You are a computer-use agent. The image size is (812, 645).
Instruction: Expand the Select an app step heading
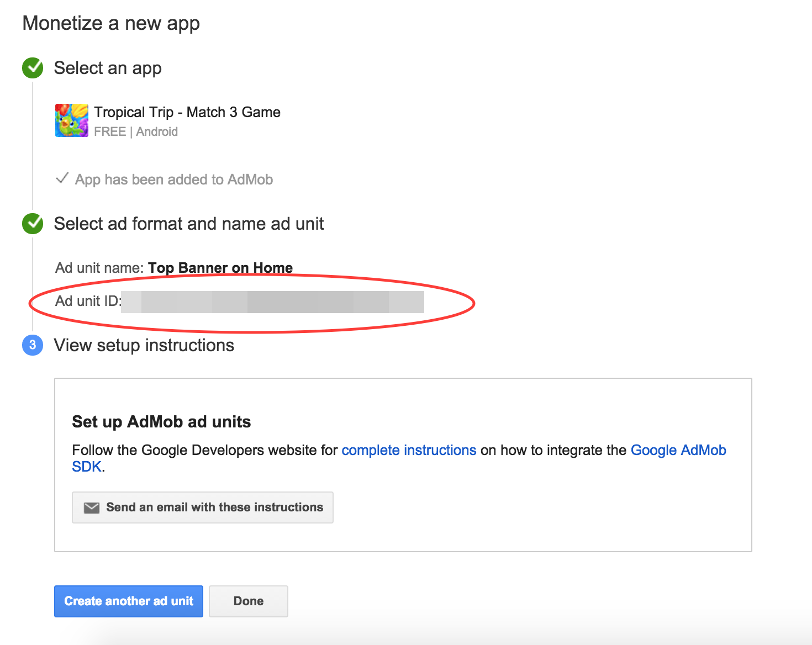108,68
